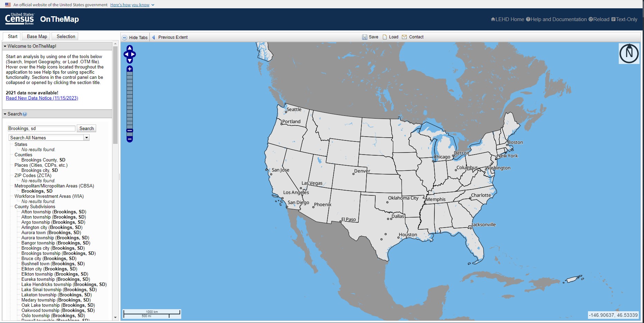Viewport: 644px width, 323px height.
Task: Collapse the Search section header
Action: 5,114
